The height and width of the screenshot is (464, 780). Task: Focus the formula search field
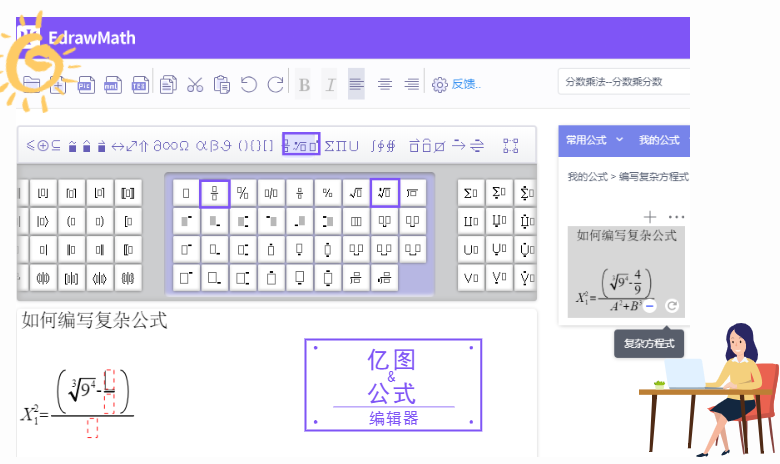click(624, 82)
